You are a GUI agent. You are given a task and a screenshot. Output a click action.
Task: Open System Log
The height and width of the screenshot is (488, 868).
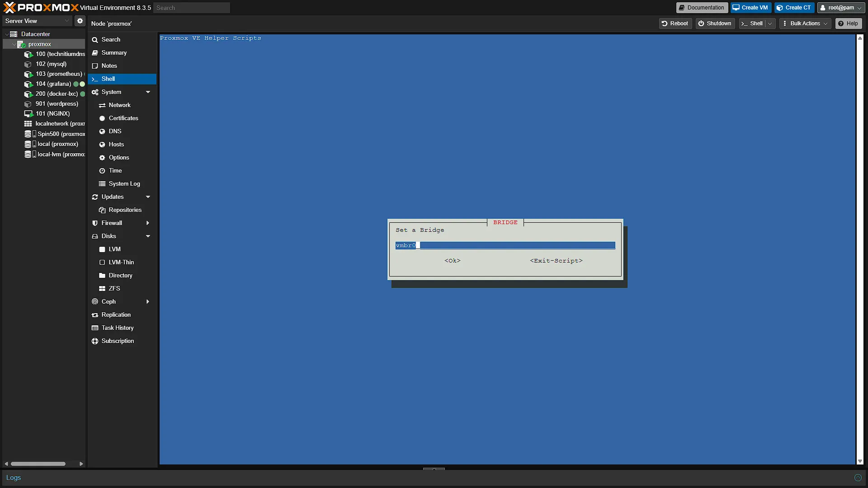pyautogui.click(x=122, y=184)
